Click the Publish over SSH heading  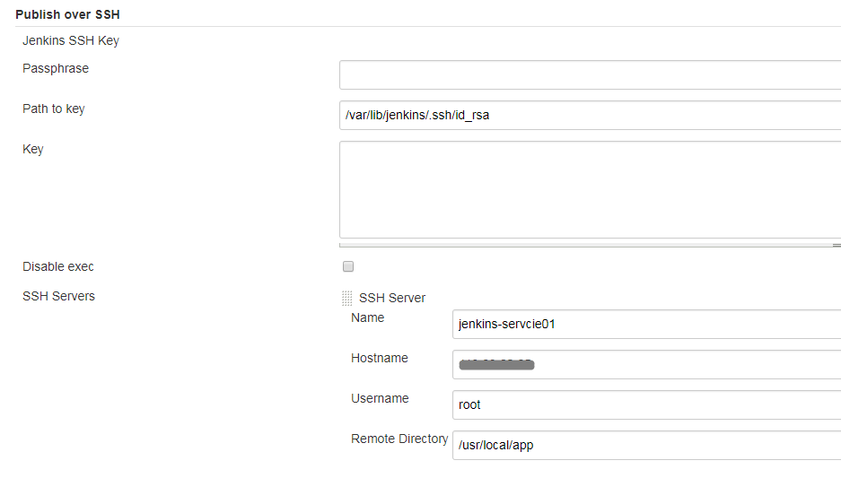click(67, 14)
